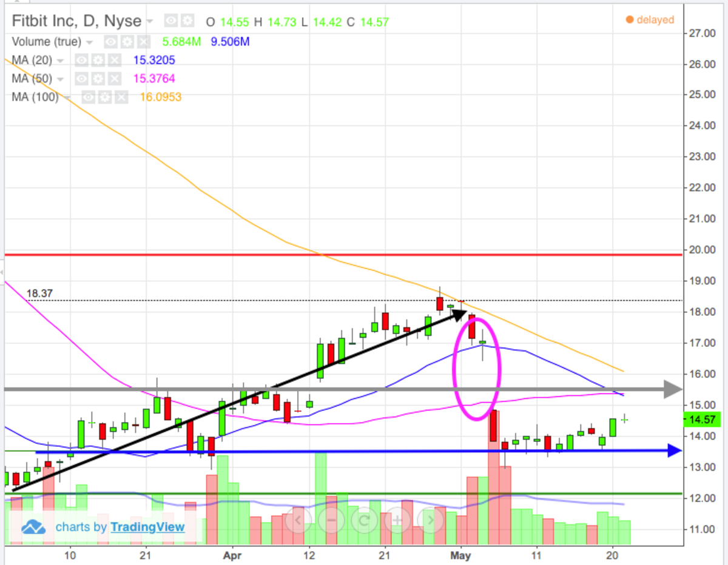Click the charts by TradingView link
Image resolution: width=728 pixels, height=565 pixels.
coord(147,527)
